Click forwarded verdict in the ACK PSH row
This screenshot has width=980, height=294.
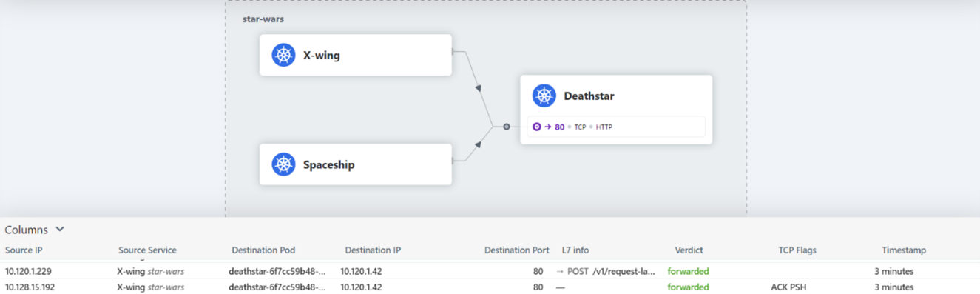pyautogui.click(x=688, y=287)
